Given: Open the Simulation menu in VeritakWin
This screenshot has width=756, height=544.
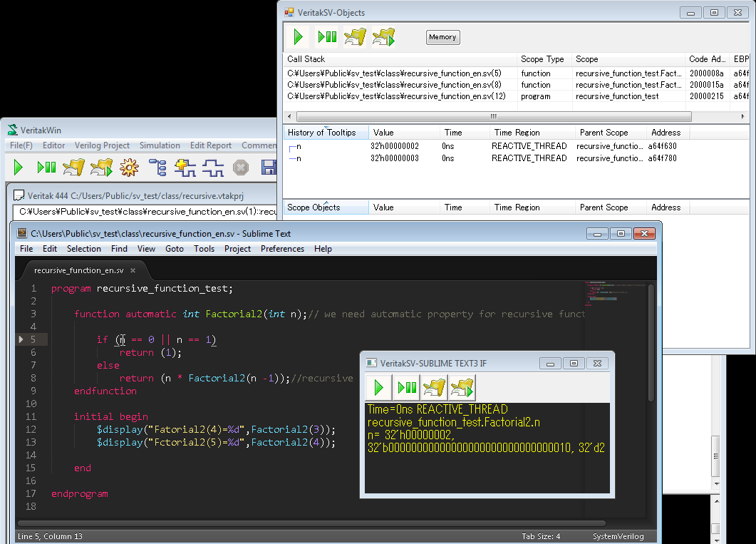Looking at the screenshot, I should (160, 145).
